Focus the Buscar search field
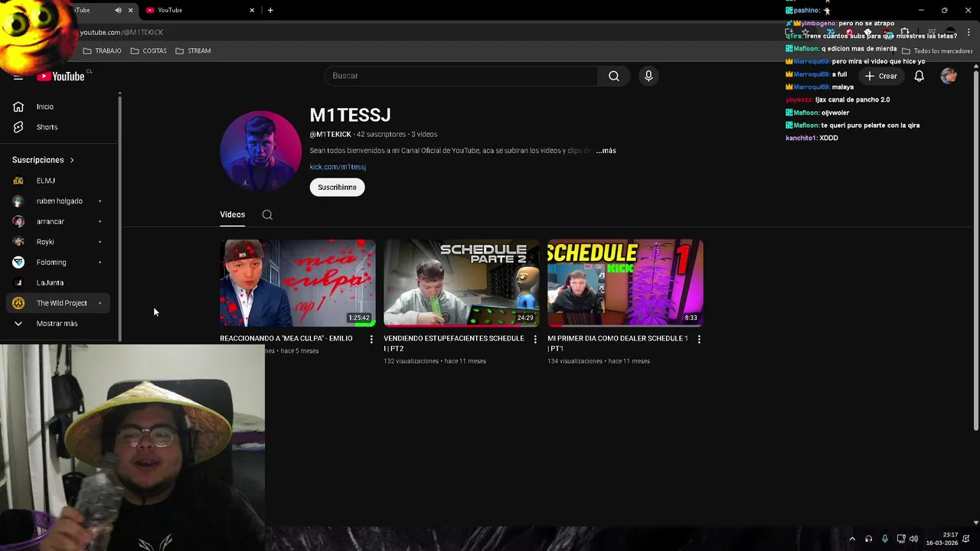The image size is (980, 551). tap(461, 76)
